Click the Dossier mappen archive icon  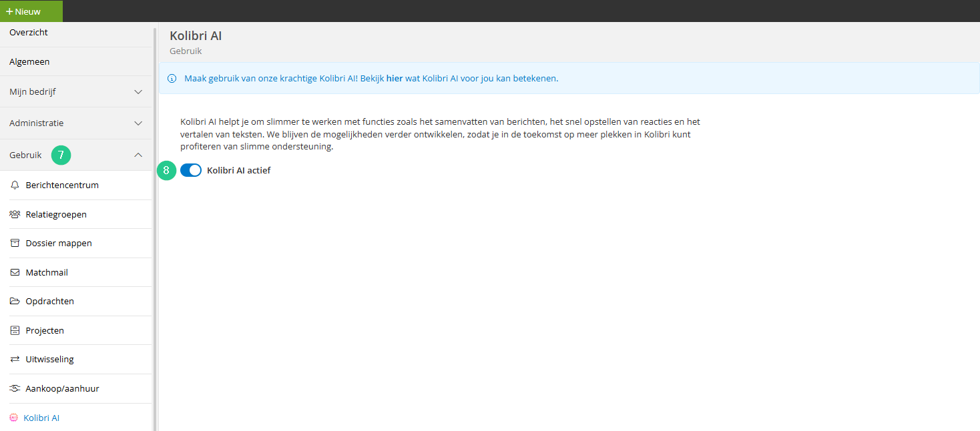pos(15,244)
